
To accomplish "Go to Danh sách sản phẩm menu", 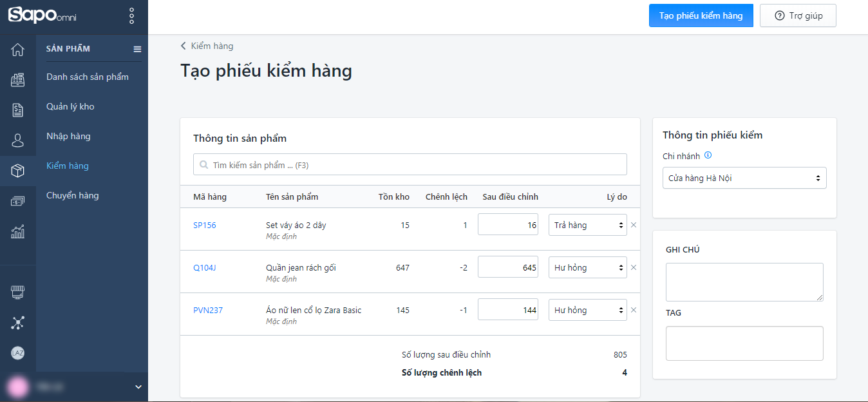I will [88, 77].
